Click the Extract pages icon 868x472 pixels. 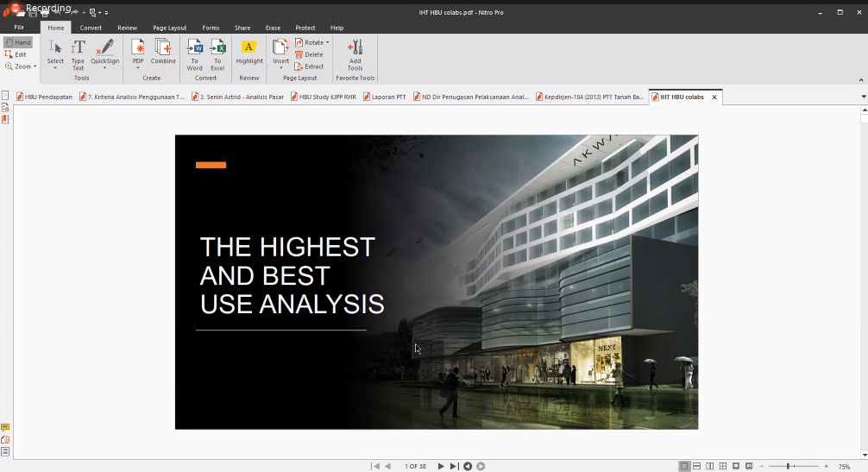[299, 66]
